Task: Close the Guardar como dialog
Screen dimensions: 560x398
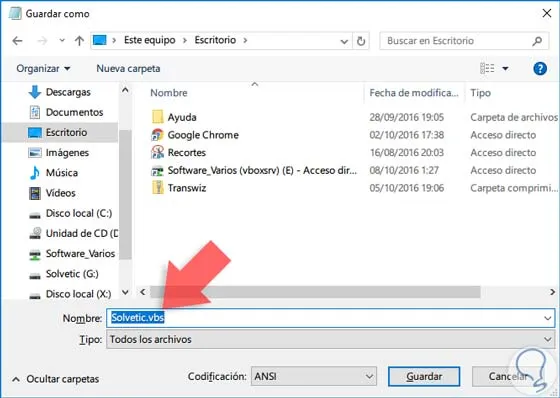Action: (x=546, y=14)
